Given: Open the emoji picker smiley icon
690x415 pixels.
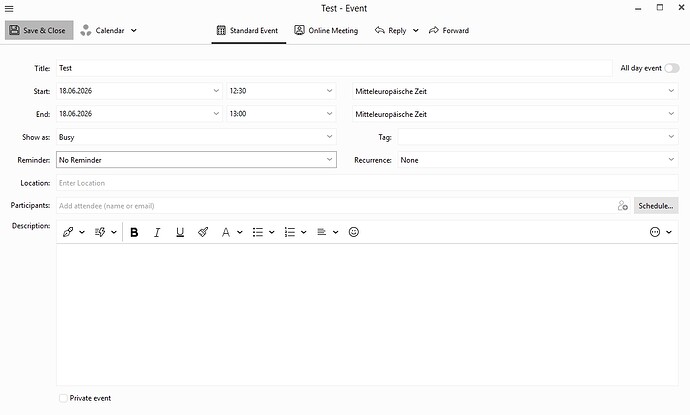Looking at the screenshot, I should [x=354, y=232].
